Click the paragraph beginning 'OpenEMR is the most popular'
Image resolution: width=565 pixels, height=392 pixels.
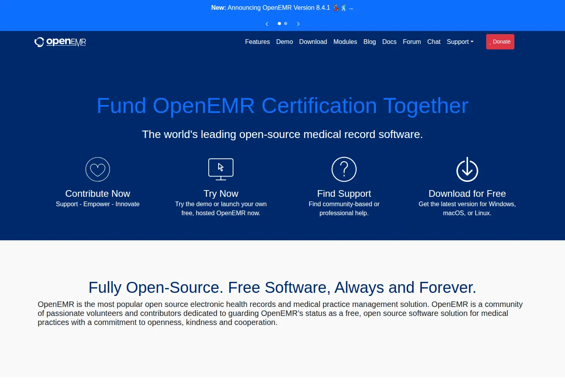[280, 314]
